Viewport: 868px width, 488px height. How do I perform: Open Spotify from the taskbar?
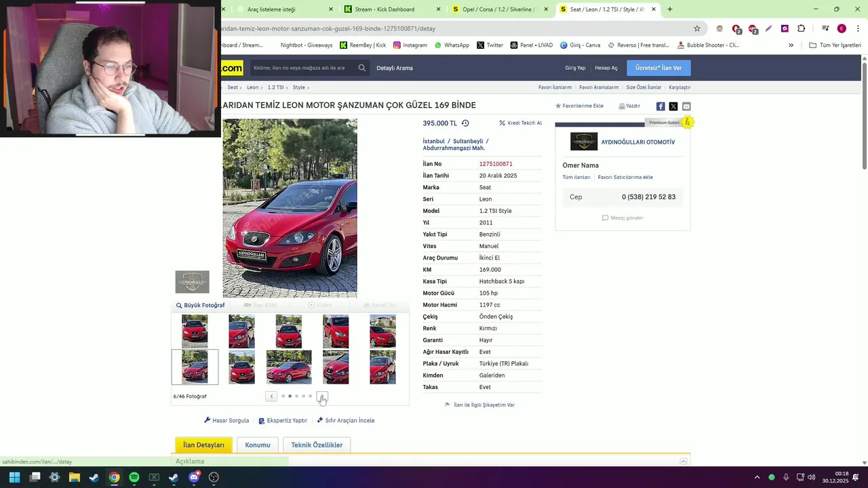[134, 477]
